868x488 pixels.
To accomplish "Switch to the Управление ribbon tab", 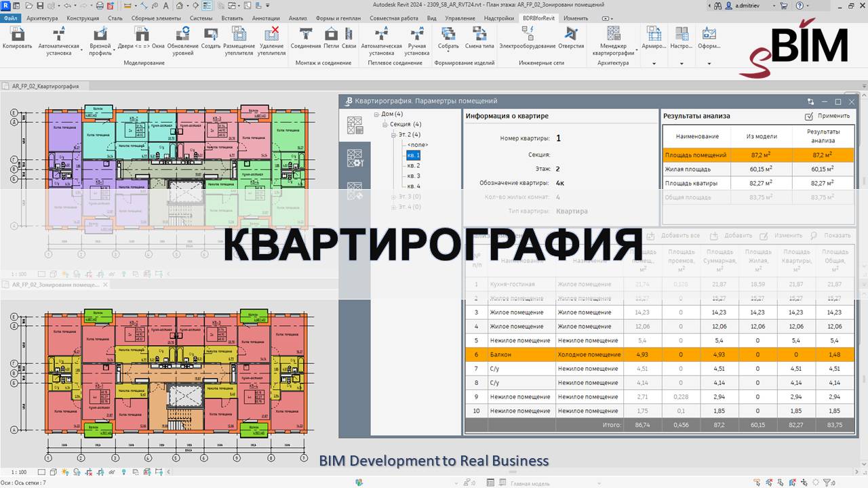I will 460,18.
